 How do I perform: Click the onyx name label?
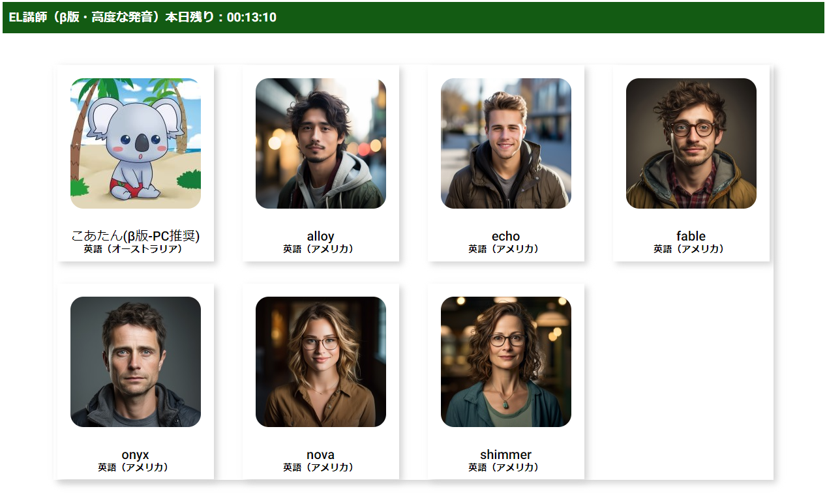coord(136,454)
